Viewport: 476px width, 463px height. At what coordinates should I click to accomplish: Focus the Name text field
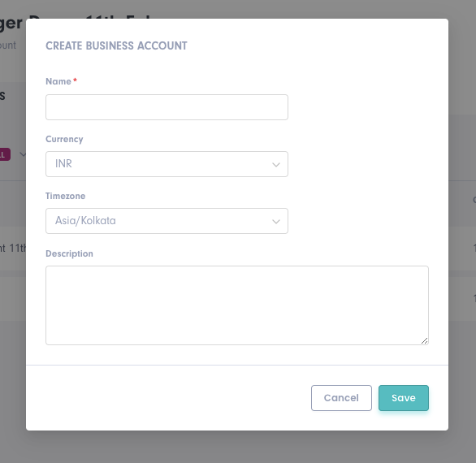167,107
